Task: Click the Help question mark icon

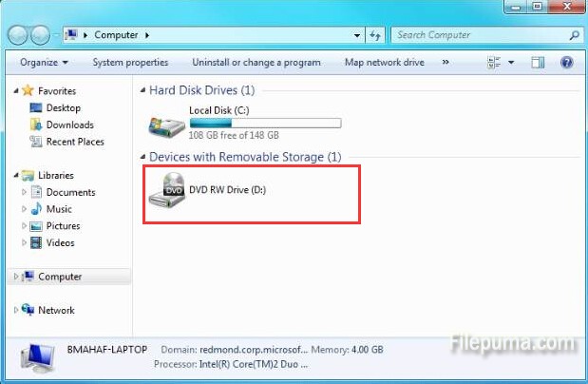Action: [566, 63]
